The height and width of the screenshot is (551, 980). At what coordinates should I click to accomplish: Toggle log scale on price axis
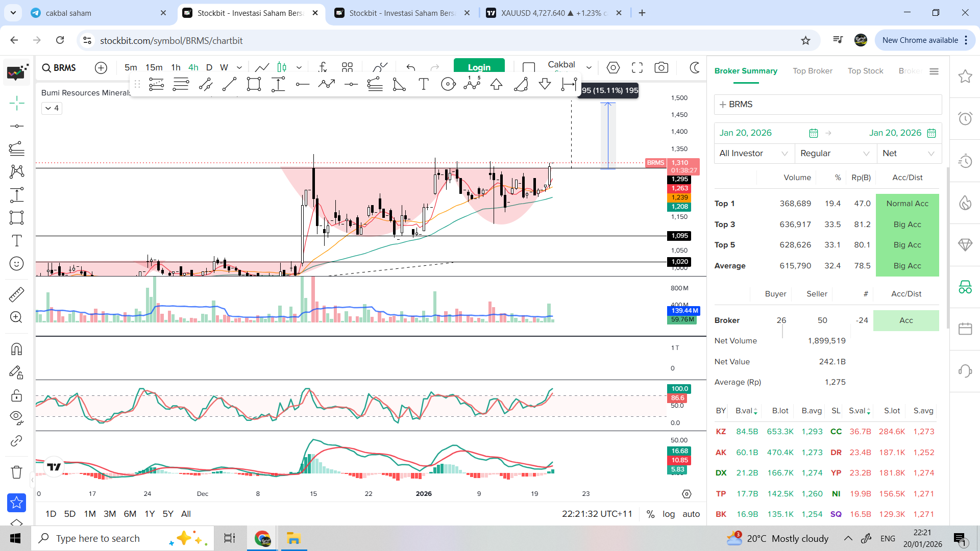pyautogui.click(x=669, y=514)
